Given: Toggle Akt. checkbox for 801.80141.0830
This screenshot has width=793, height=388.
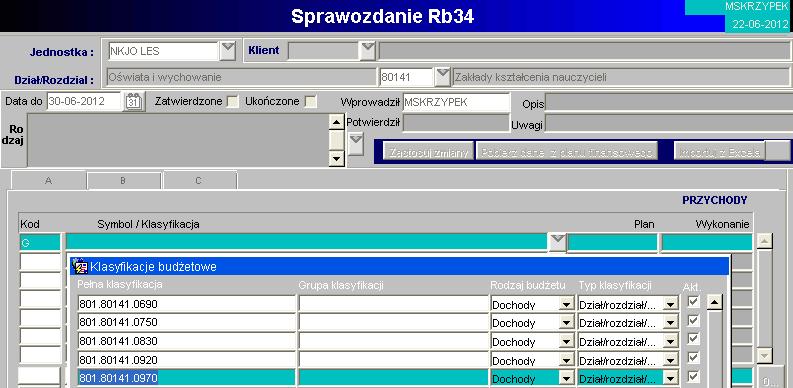Looking at the screenshot, I should tap(694, 339).
